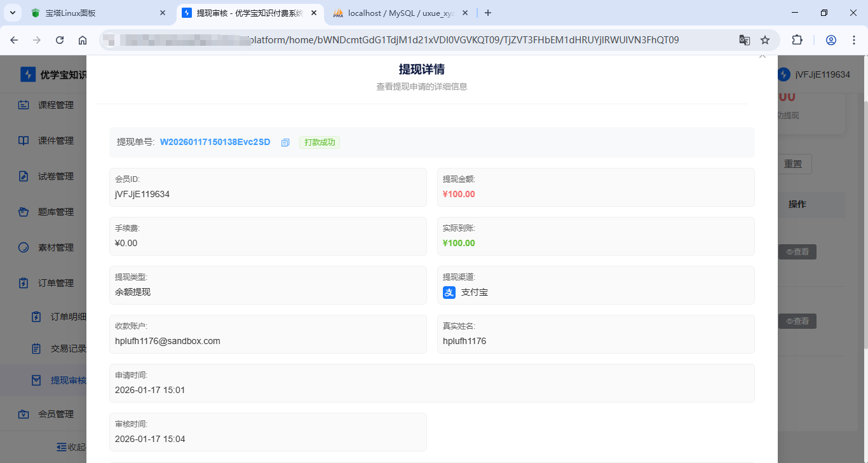Image resolution: width=868 pixels, height=463 pixels.
Task: Click the 重置 reset button
Action: point(794,163)
